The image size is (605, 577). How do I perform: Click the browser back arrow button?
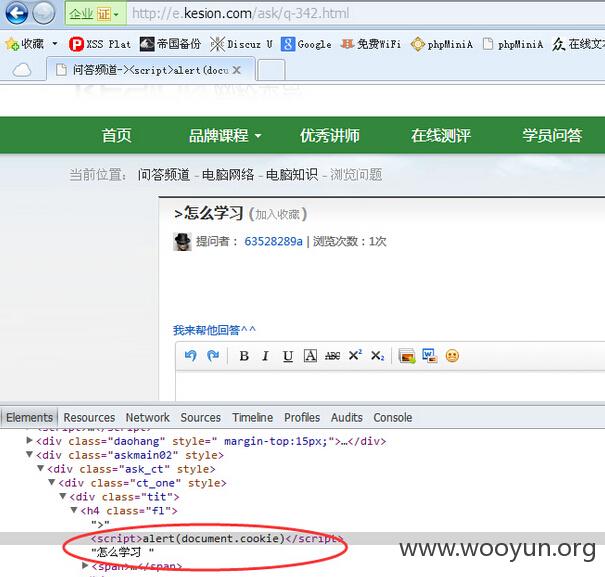coord(16,14)
